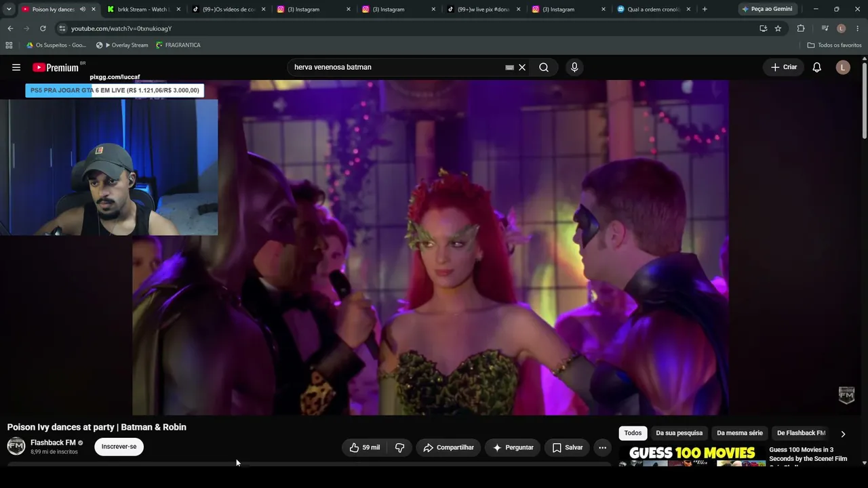Open the Chrome profile avatar
Screen dimensions: 868x488
[842, 28]
